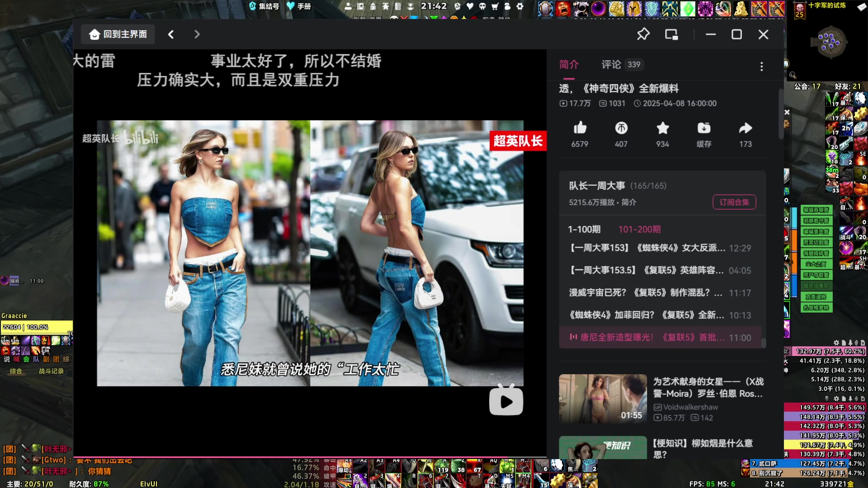Open the playlist item 【一周大事153】《蜘蛛侠4》
Screen dimensions: 868x488
click(660, 248)
